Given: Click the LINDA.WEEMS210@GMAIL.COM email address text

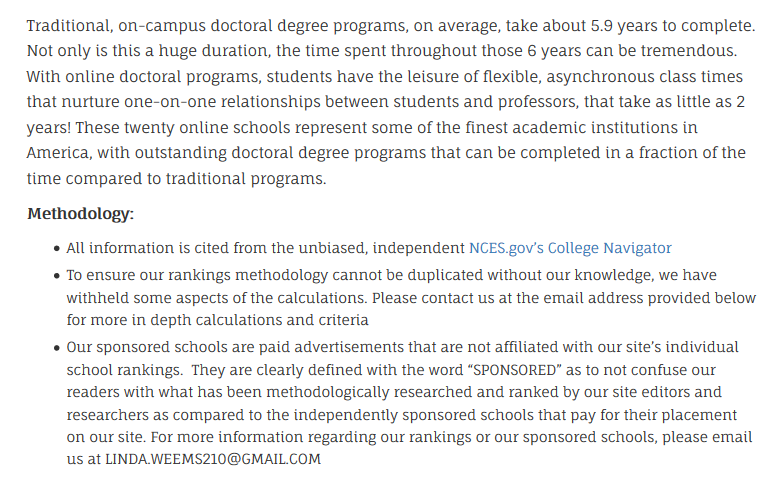Looking at the screenshot, I should pyautogui.click(x=212, y=459).
